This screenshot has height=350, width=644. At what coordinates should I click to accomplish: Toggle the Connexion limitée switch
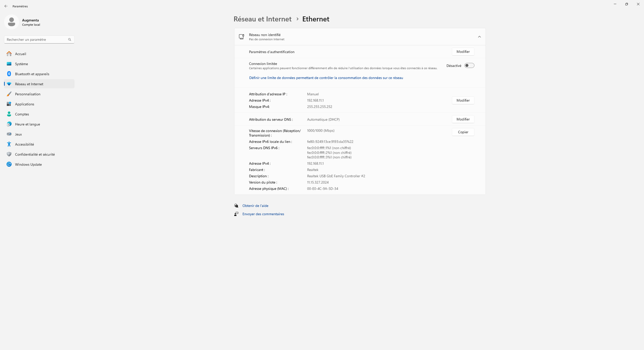[x=469, y=66]
